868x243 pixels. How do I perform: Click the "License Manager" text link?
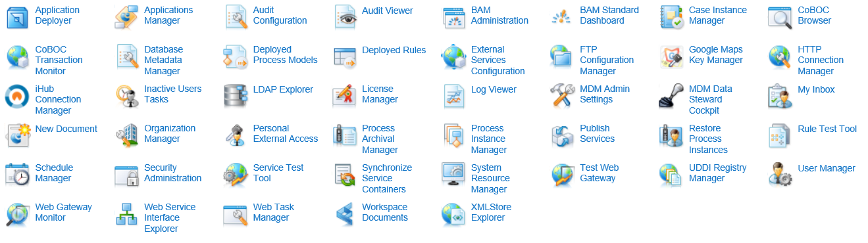click(380, 94)
